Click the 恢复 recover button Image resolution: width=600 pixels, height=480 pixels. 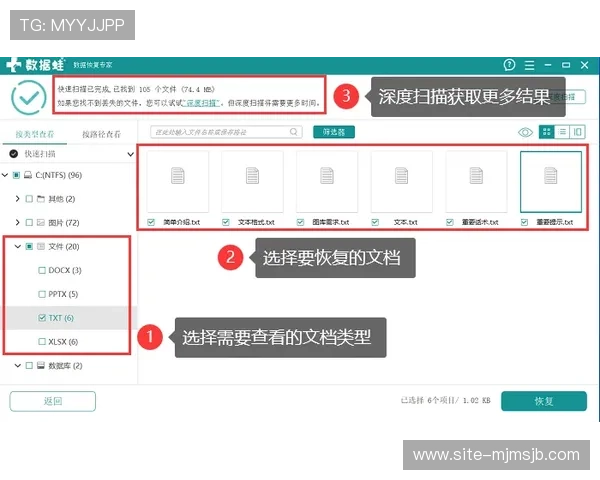pyautogui.click(x=544, y=401)
